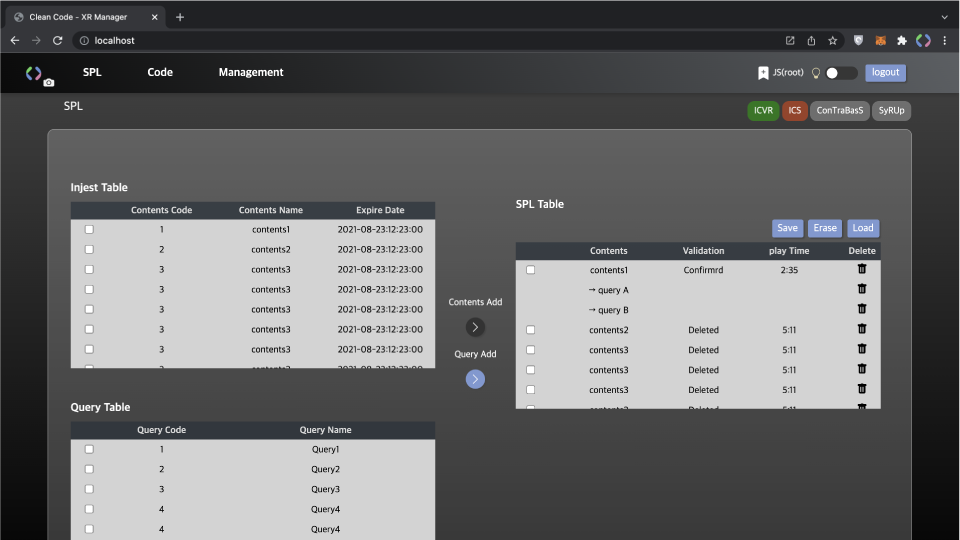
Task: Toggle the light mode switch
Action: coord(841,73)
